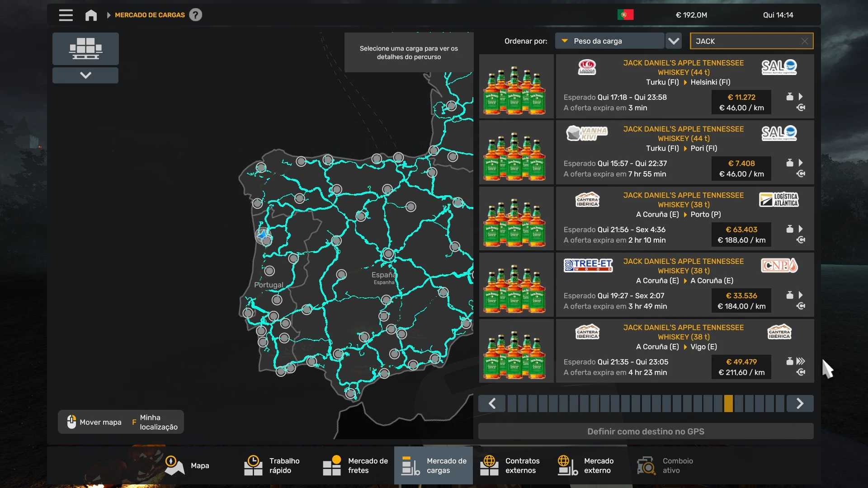Select A Coruña to A Coruña cargo thumbnail
The image size is (868, 488).
click(516, 285)
